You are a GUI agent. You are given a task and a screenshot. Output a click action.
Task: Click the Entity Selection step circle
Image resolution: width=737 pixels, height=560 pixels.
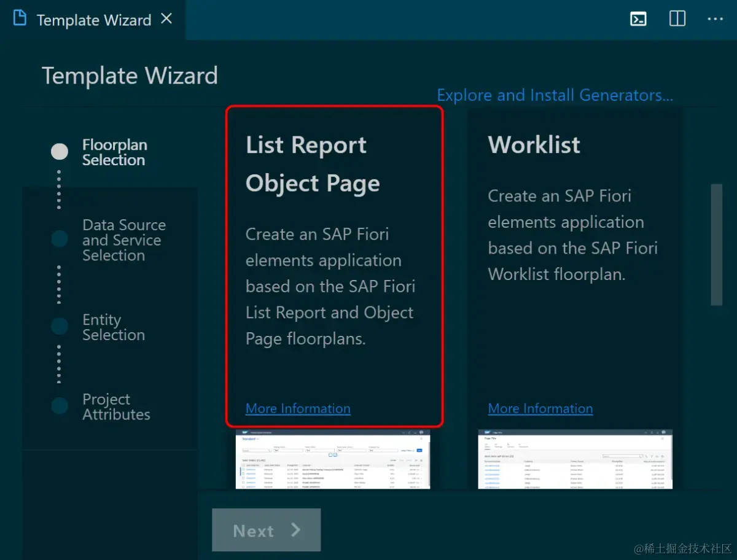pos(60,326)
